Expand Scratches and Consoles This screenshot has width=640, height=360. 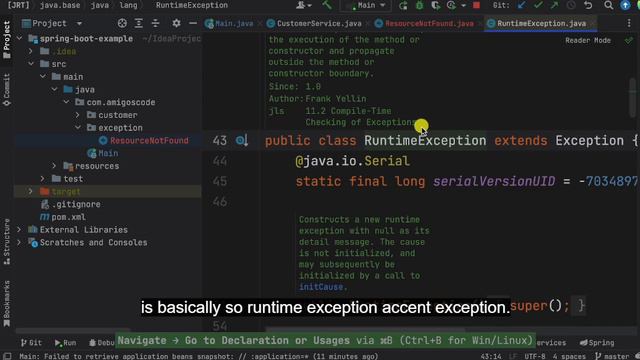coord(19,242)
